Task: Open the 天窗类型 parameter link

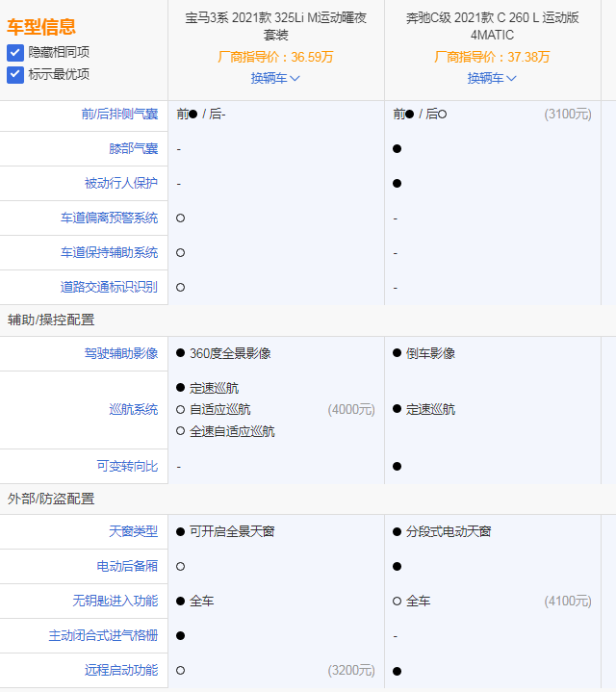Action: click(x=133, y=531)
